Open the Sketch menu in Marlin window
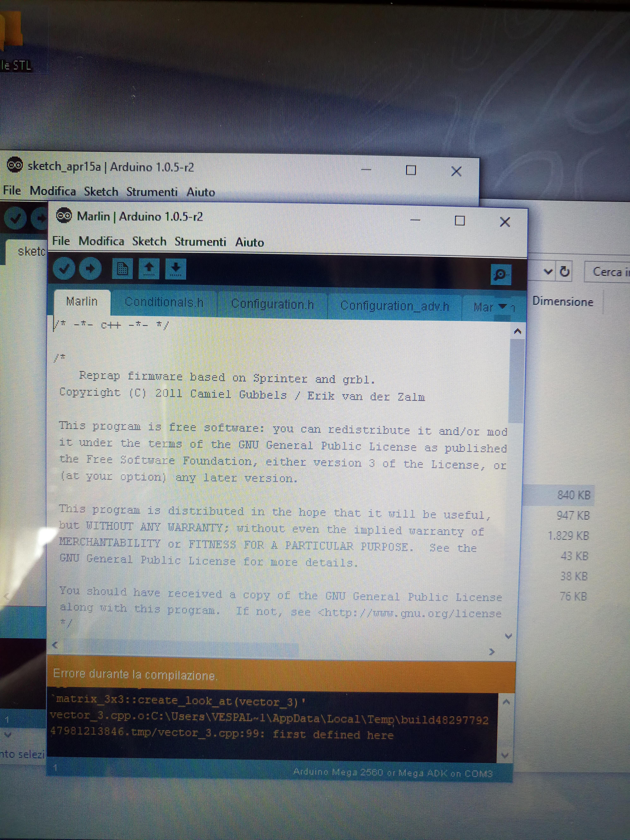 click(x=149, y=241)
